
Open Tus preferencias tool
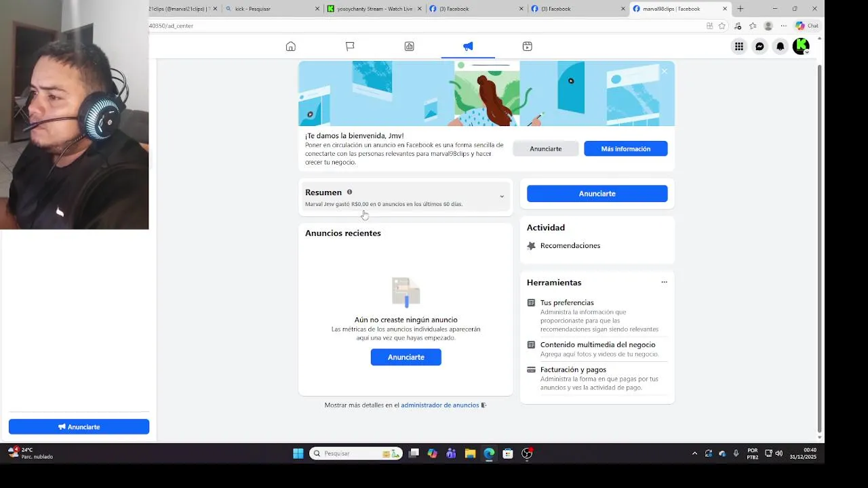[597, 317]
